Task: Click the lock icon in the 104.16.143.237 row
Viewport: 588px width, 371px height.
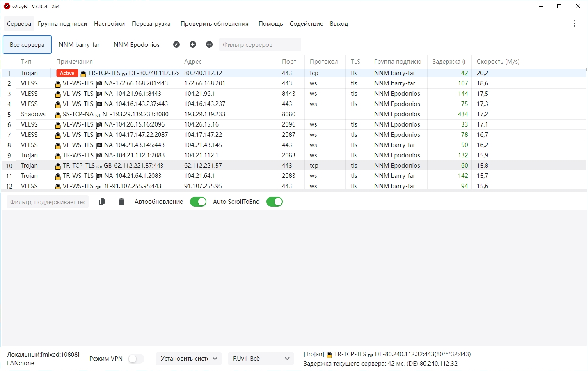Action: 58,104
